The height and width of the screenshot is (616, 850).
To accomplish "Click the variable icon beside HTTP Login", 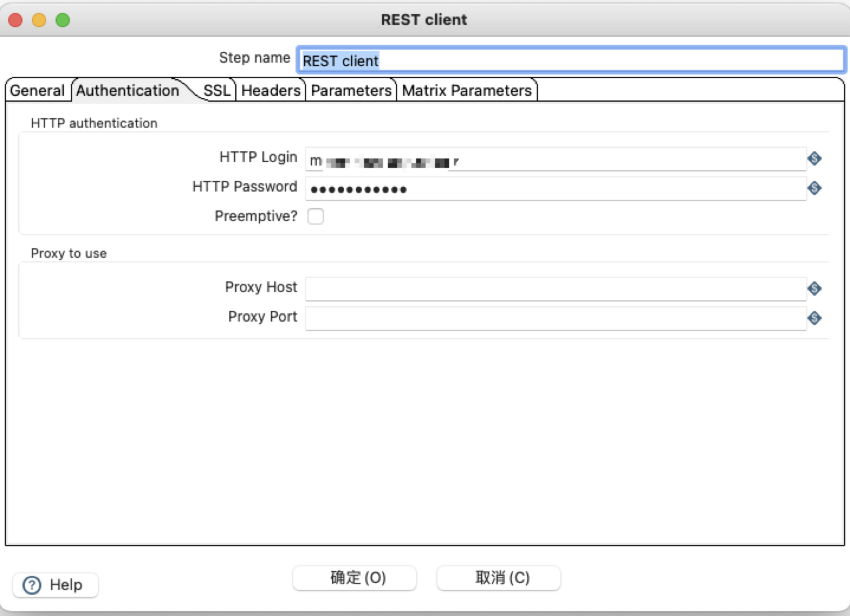I will 815,158.
